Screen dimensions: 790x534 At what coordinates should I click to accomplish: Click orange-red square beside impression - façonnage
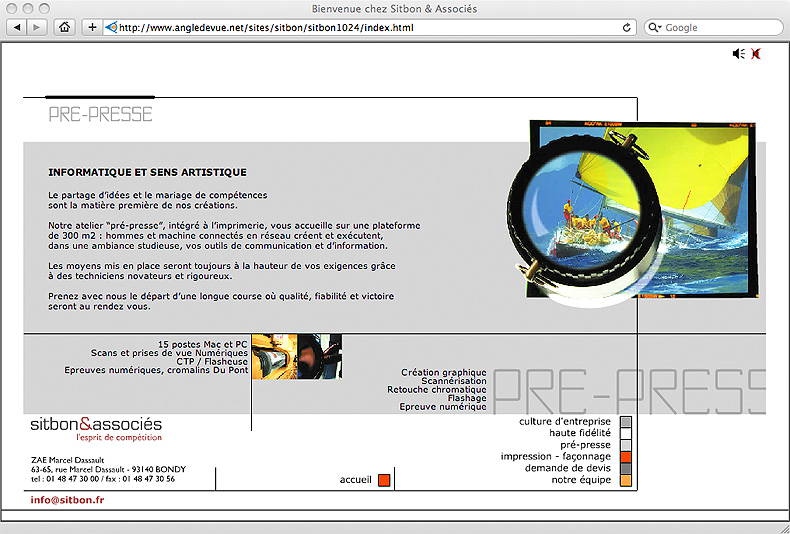pyautogui.click(x=625, y=457)
